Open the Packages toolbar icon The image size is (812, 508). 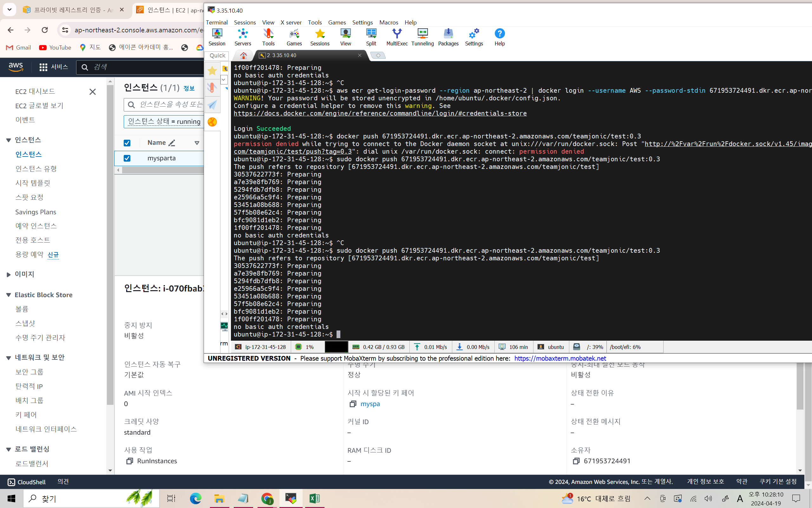pos(448,37)
